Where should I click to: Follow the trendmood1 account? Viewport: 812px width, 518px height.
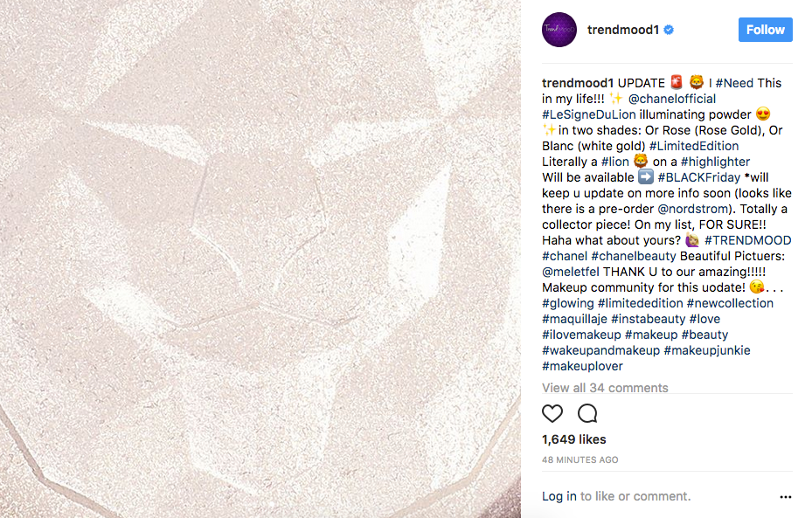(x=766, y=30)
